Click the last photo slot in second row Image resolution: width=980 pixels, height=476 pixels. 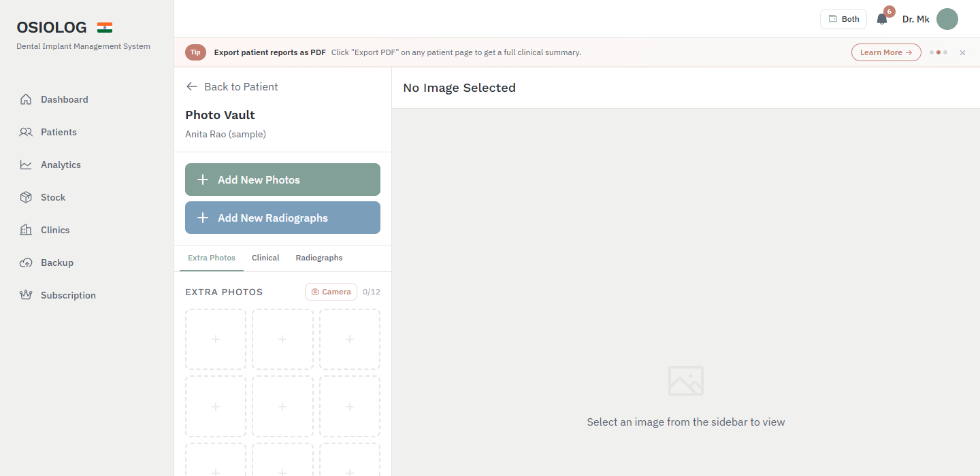350,407
